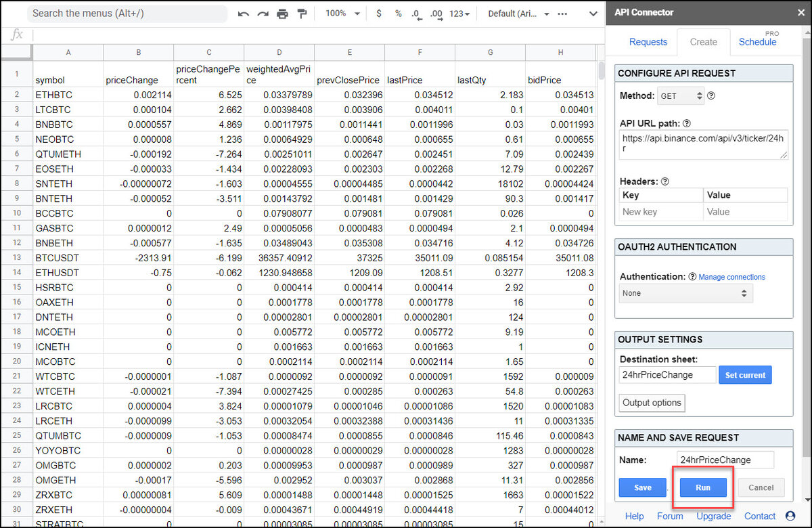The height and width of the screenshot is (528, 812).
Task: Click the API URL path text area
Action: 704,145
